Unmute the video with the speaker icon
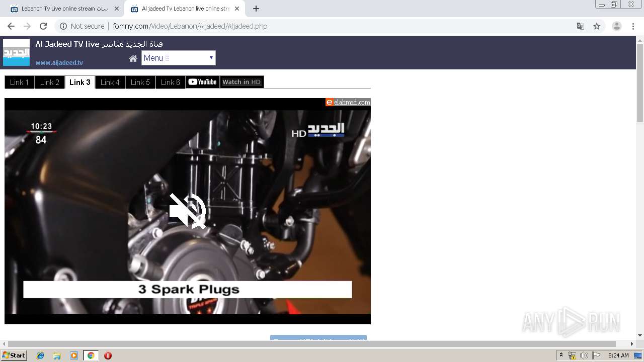The width and height of the screenshot is (644, 362). point(188,211)
